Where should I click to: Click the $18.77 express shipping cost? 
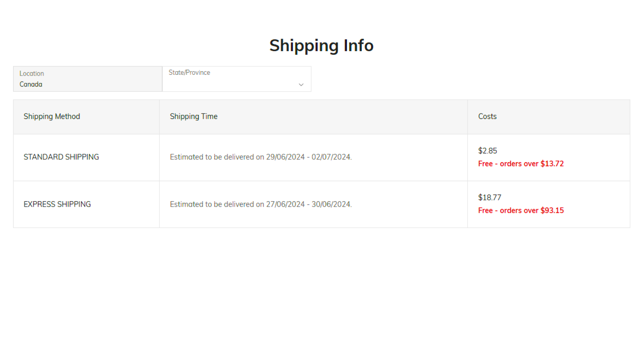tap(489, 197)
